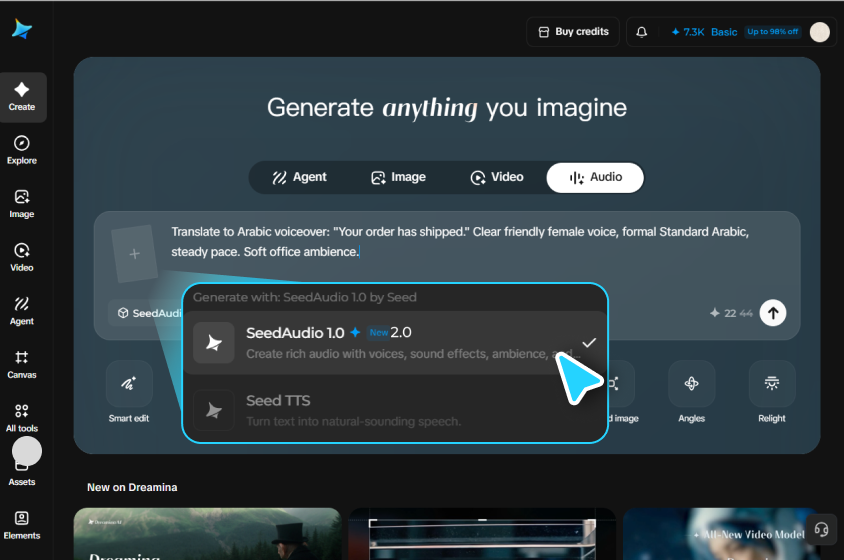Open Assets in the sidebar
Screen dimensions: 844x560
coord(22,472)
